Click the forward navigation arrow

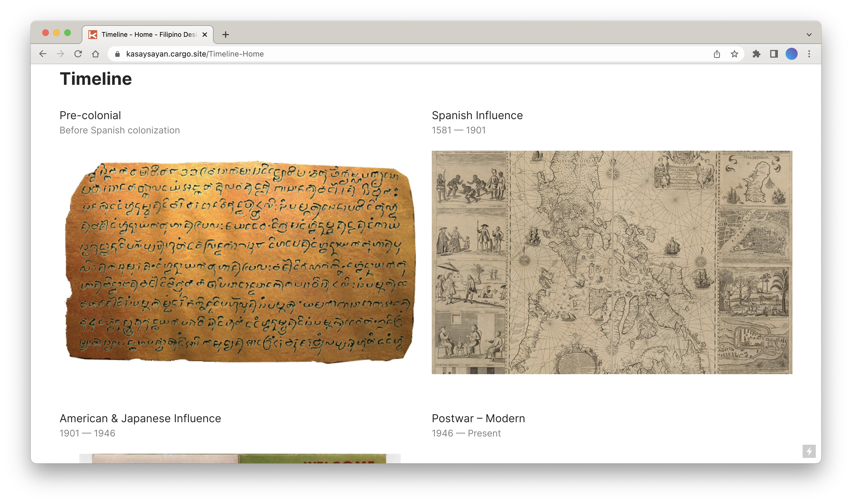[x=60, y=54]
